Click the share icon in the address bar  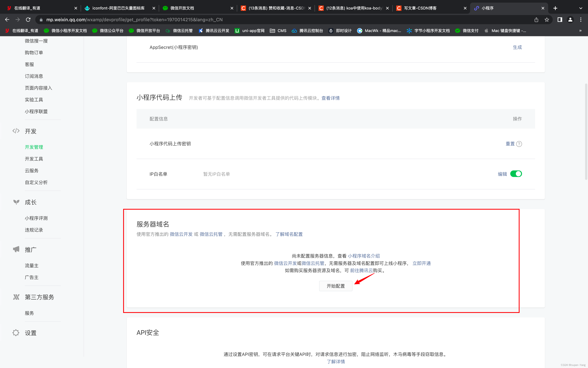[536, 19]
